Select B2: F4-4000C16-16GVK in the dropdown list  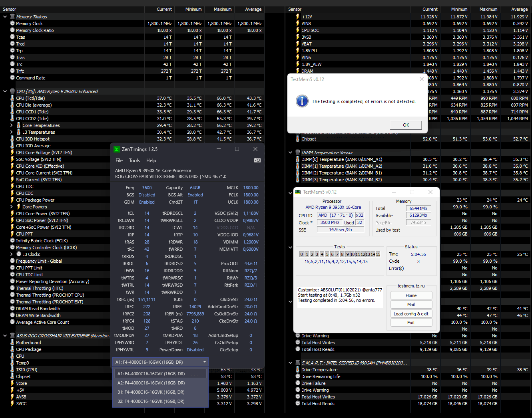(160, 401)
